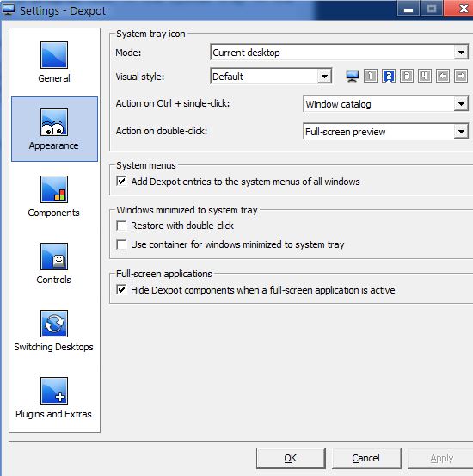Enable Use container for minimized windows
This screenshot has height=476, width=473.
[121, 244]
